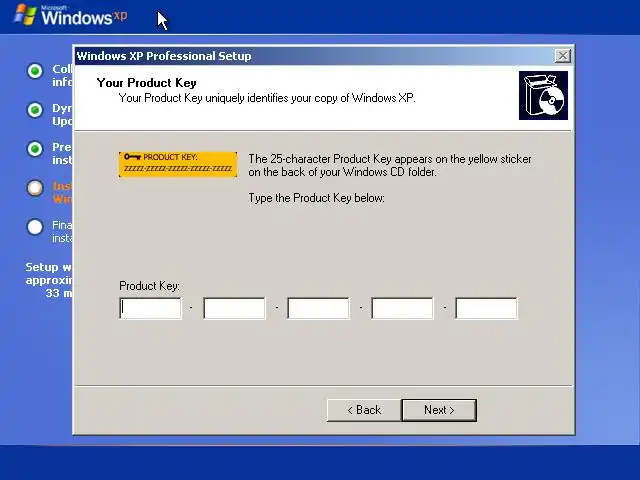Click the Finalizing installation step indicator

tap(35, 227)
